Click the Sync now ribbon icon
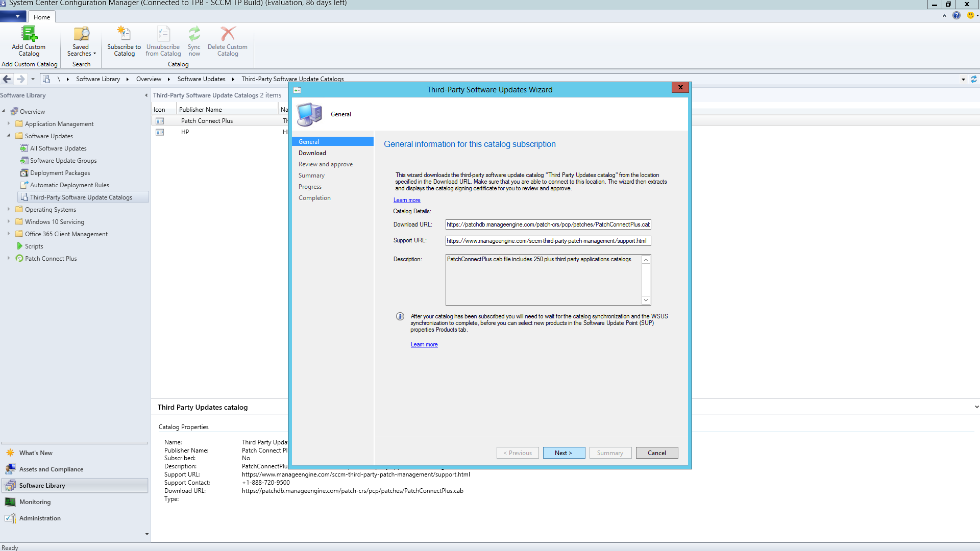Image resolution: width=980 pixels, height=551 pixels. pos(194,35)
